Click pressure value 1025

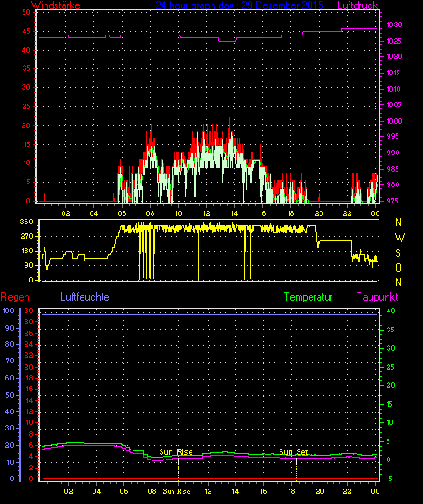[x=394, y=41]
